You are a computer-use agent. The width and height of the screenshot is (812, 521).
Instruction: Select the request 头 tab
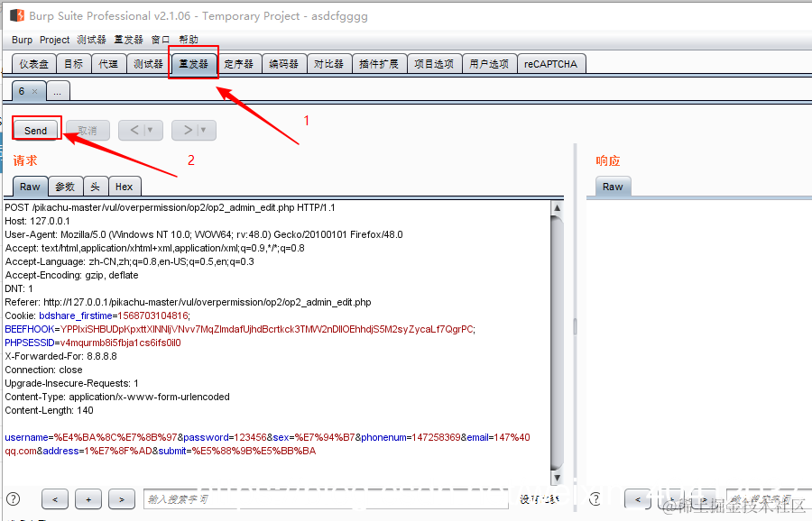[x=96, y=187]
